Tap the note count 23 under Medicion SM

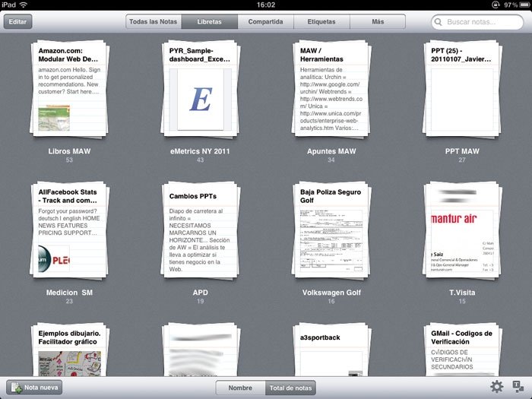pos(69,301)
